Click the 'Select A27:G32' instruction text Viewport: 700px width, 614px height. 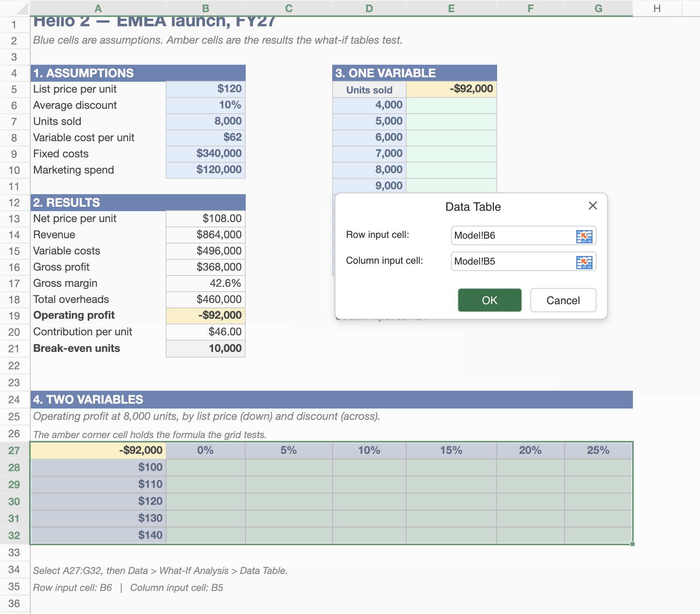tap(160, 571)
